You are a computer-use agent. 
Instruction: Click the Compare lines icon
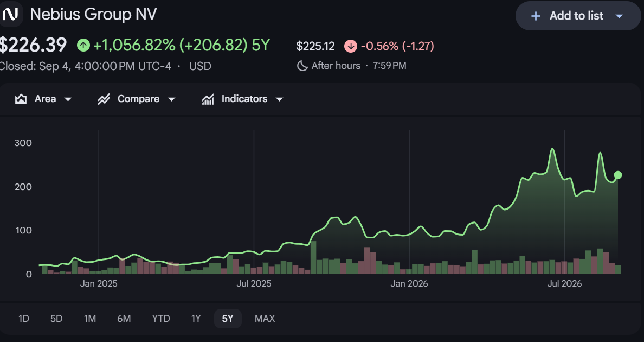pyautogui.click(x=104, y=99)
